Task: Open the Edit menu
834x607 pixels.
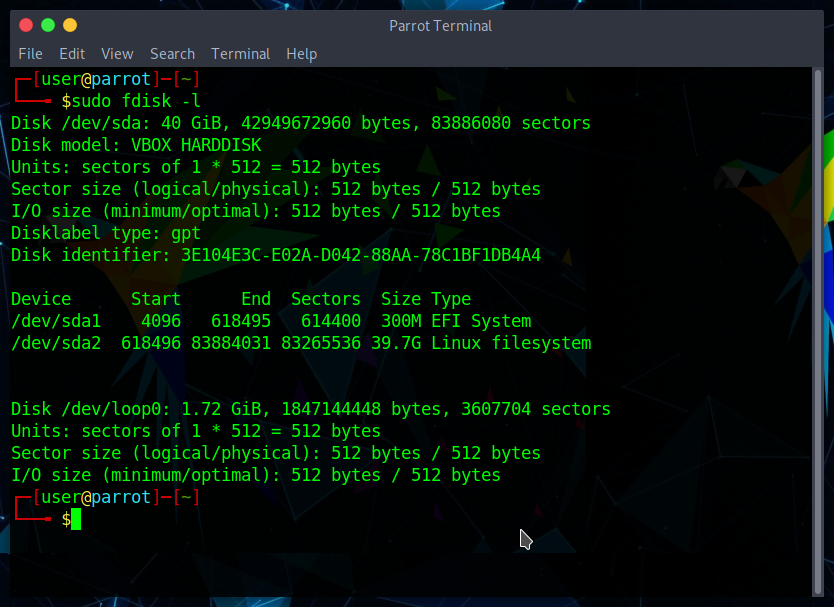Action: (72, 54)
